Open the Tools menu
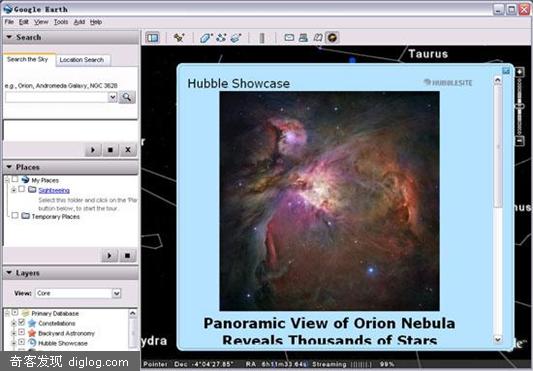The width and height of the screenshot is (533, 371). (x=61, y=22)
